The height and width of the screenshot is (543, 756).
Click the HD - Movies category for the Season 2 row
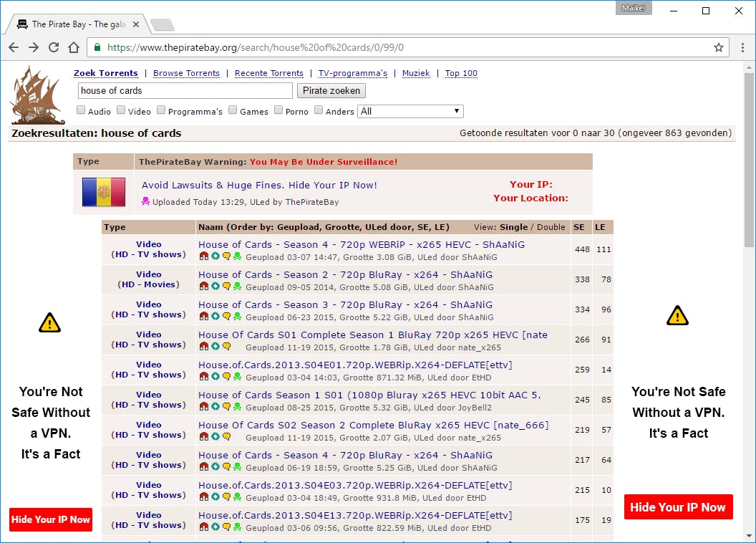point(148,284)
